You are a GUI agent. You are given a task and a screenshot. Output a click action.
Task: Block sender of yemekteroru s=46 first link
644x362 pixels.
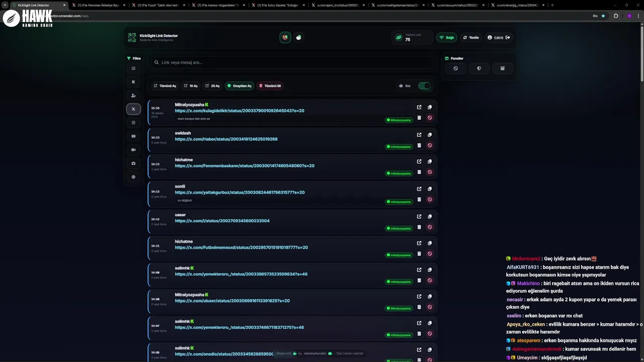pyautogui.click(x=430, y=280)
